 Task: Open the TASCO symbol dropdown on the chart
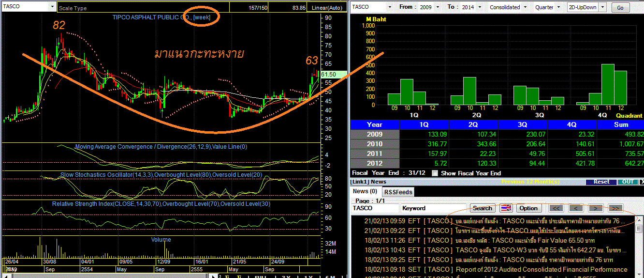pyautogui.click(x=52, y=7)
